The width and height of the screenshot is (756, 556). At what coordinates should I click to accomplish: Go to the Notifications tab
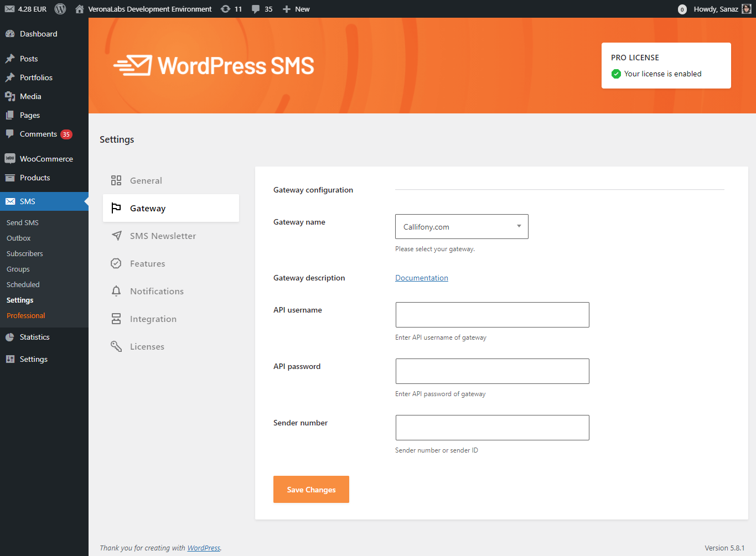pos(171,291)
